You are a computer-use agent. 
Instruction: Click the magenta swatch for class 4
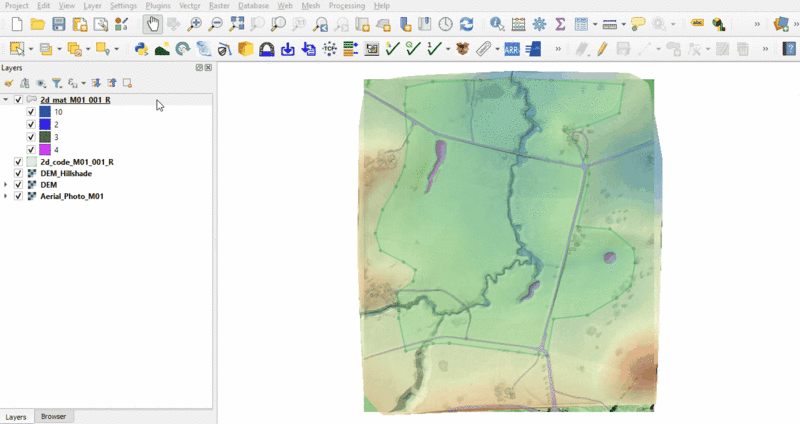44,149
